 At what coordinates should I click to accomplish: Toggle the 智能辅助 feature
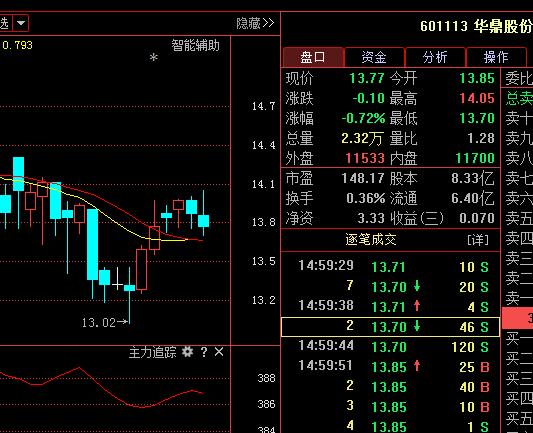click(195, 45)
